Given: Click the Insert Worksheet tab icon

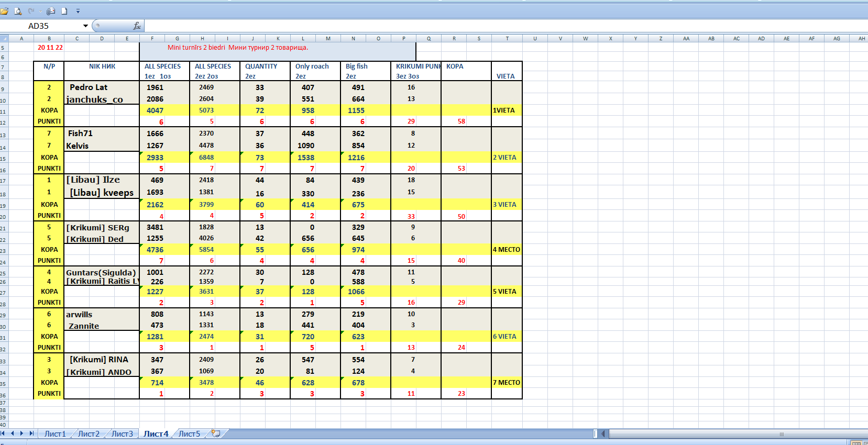Looking at the screenshot, I should 215,433.
